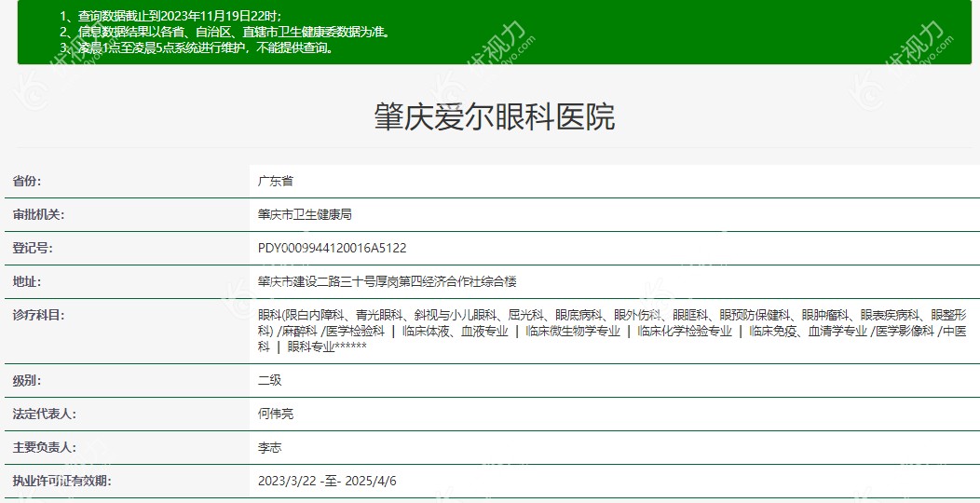The width and height of the screenshot is (980, 503).
Task: Click registration number PDY0009944120016A5122
Action: coord(332,248)
